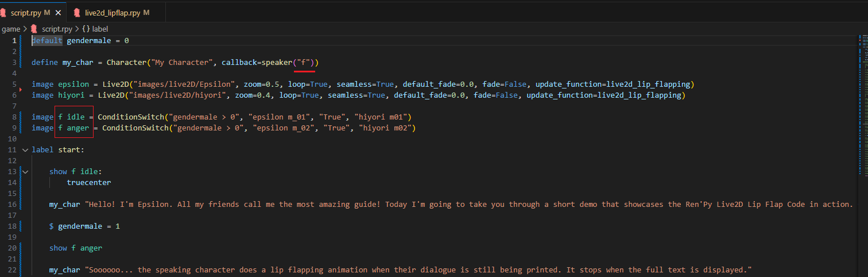The width and height of the screenshot is (868, 277).
Task: Click '$ gendermale = 1' statement
Action: [x=84, y=226]
